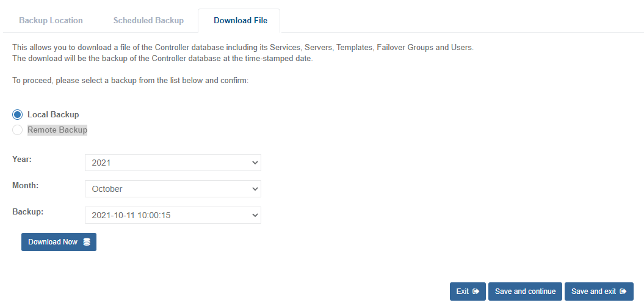Switch to the Backup Location tab
This screenshot has height=308, width=644.
point(51,21)
